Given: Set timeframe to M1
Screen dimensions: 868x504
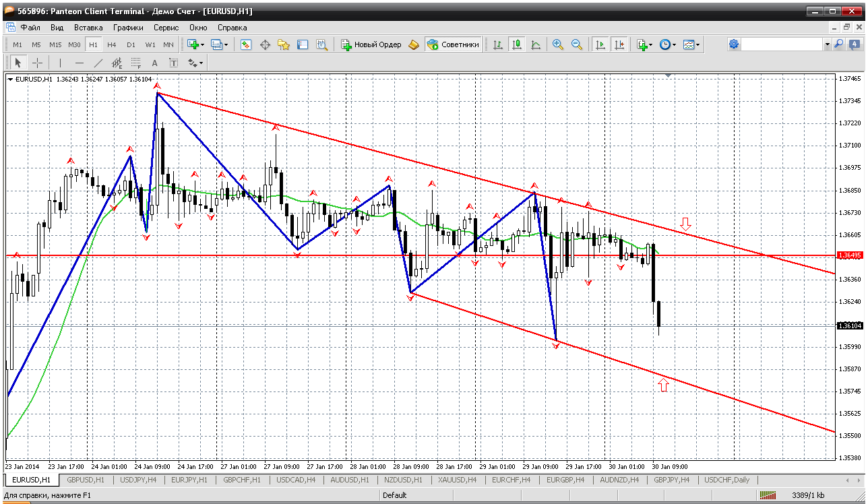Looking at the screenshot, I should 18,44.
